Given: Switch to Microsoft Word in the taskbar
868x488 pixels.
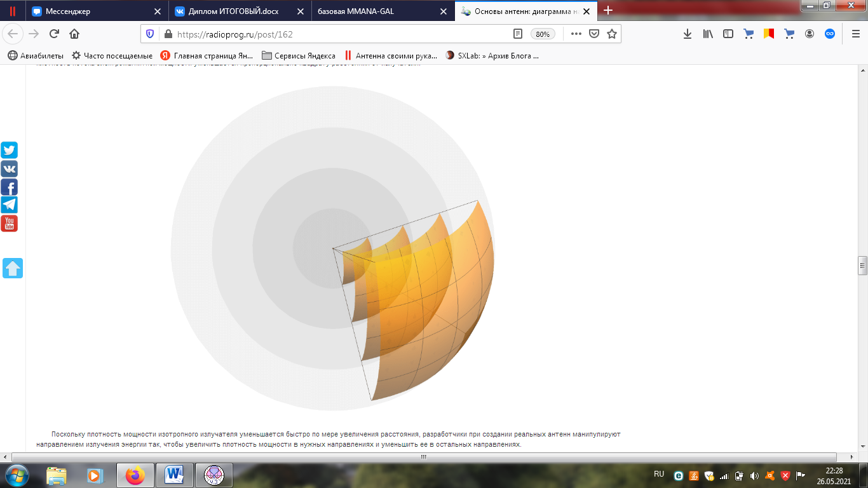Looking at the screenshot, I should [x=174, y=475].
